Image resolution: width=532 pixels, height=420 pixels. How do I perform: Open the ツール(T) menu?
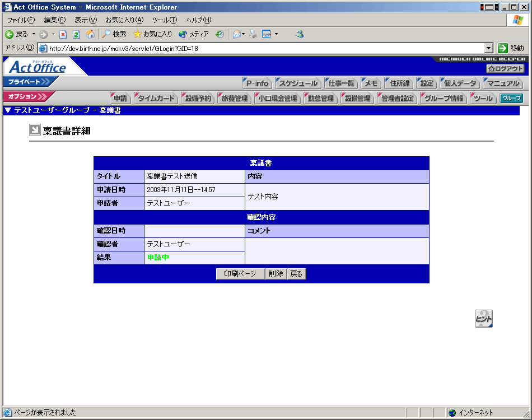pyautogui.click(x=165, y=20)
